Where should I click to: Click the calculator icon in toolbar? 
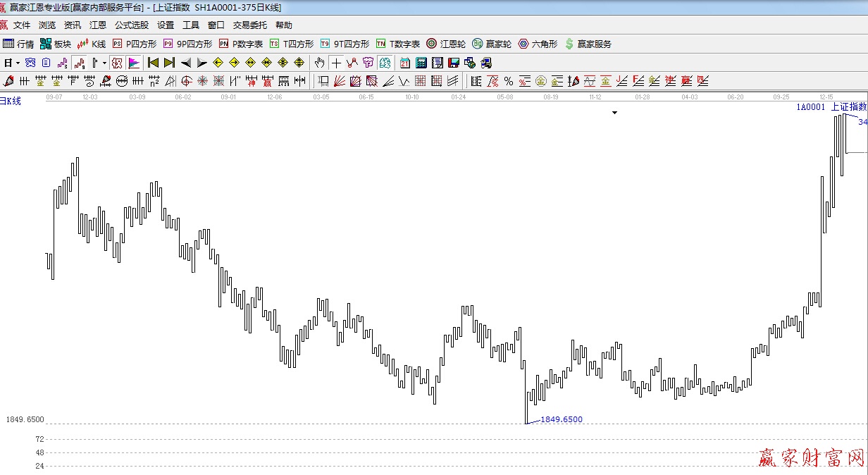[x=421, y=63]
